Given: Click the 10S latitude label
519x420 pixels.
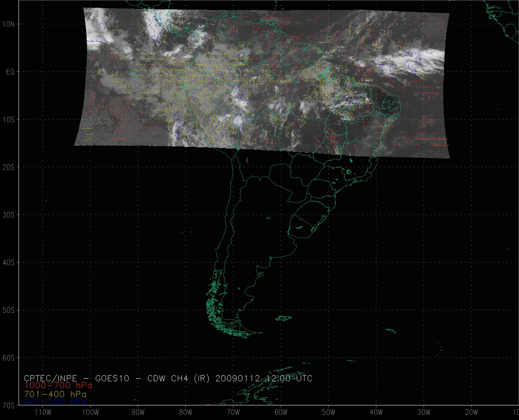Looking at the screenshot, I should tap(9, 120).
